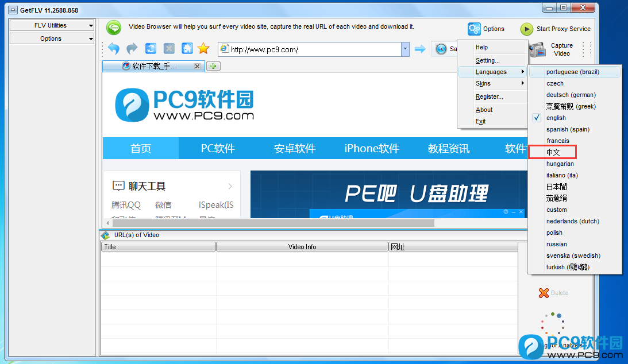The height and width of the screenshot is (364, 628).
Task: Open the 腾讯QQ link
Action: [126, 205]
